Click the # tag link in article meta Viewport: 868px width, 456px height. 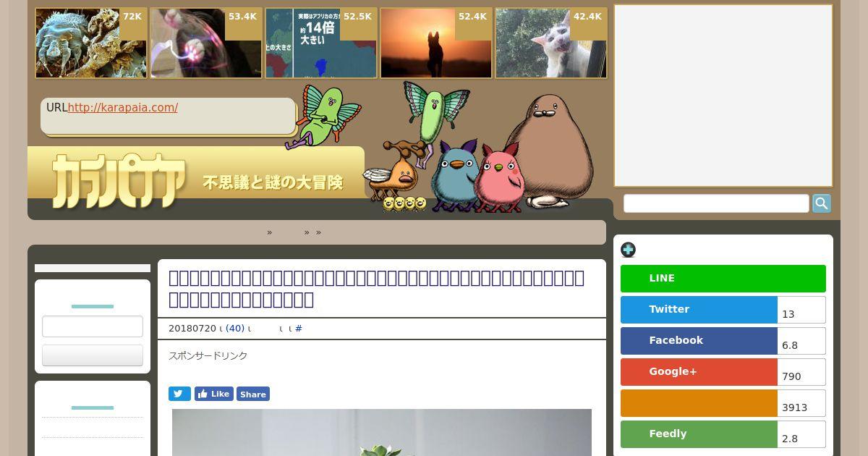[299, 329]
